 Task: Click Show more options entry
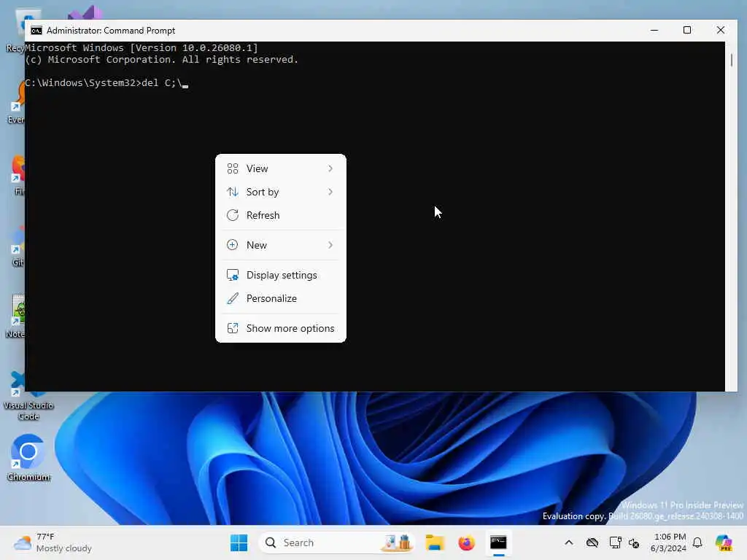[x=281, y=328]
